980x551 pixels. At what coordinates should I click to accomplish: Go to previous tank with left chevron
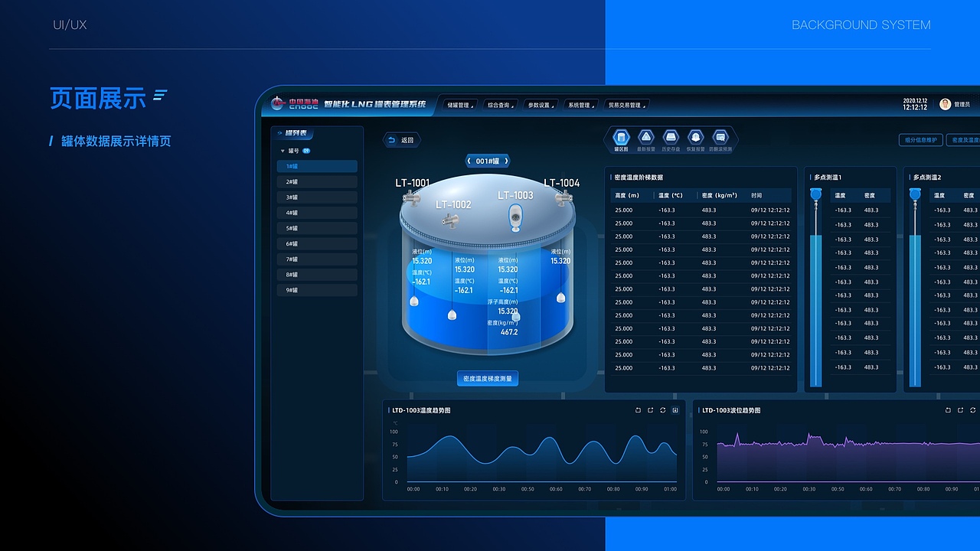pos(469,161)
